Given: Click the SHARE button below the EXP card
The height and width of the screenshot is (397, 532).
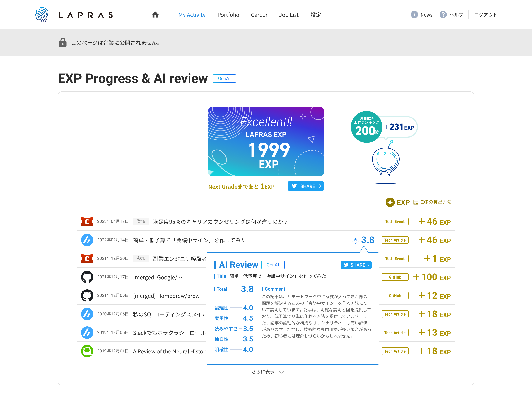Looking at the screenshot, I should pyautogui.click(x=306, y=186).
